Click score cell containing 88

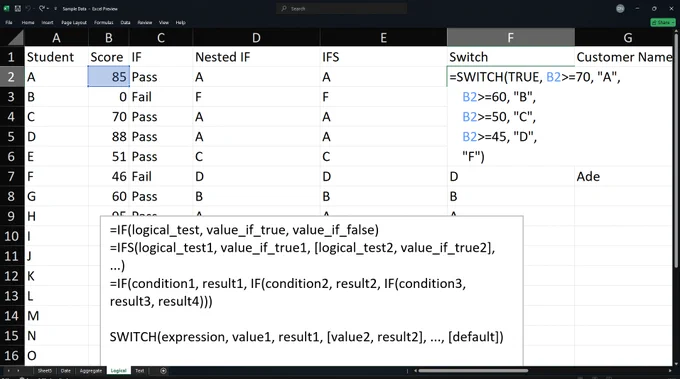[109, 137]
